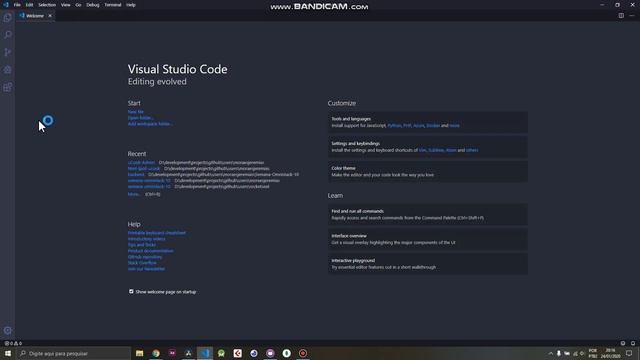640x360 pixels.
Task: Click errors and warnings status bar indicator
Action: pyautogui.click(x=13, y=343)
